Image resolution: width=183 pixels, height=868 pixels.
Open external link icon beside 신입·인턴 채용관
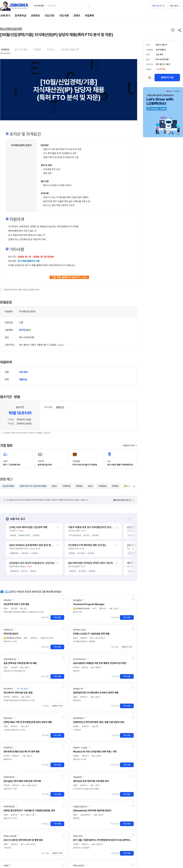click(78, 50)
